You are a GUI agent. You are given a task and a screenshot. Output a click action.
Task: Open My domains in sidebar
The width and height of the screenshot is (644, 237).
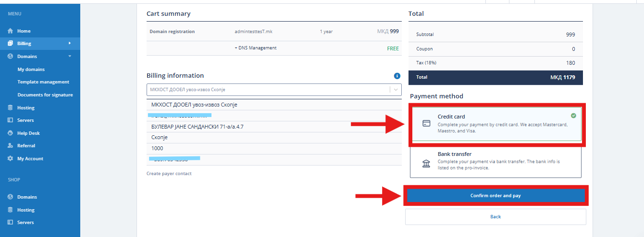[31, 69]
